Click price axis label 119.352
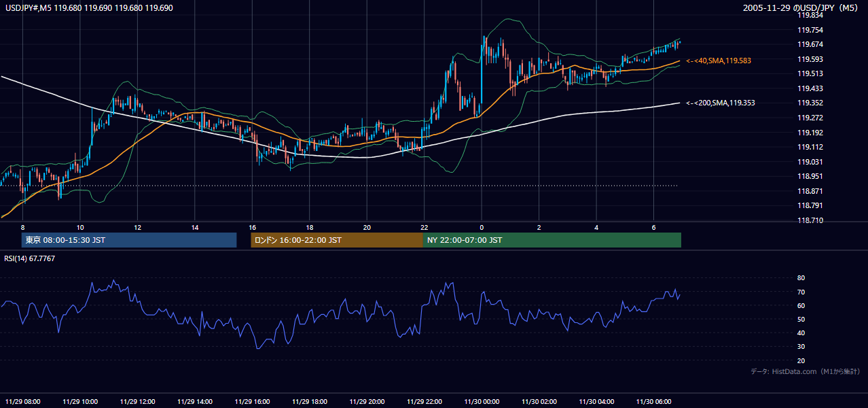868x408 pixels. 810,103
